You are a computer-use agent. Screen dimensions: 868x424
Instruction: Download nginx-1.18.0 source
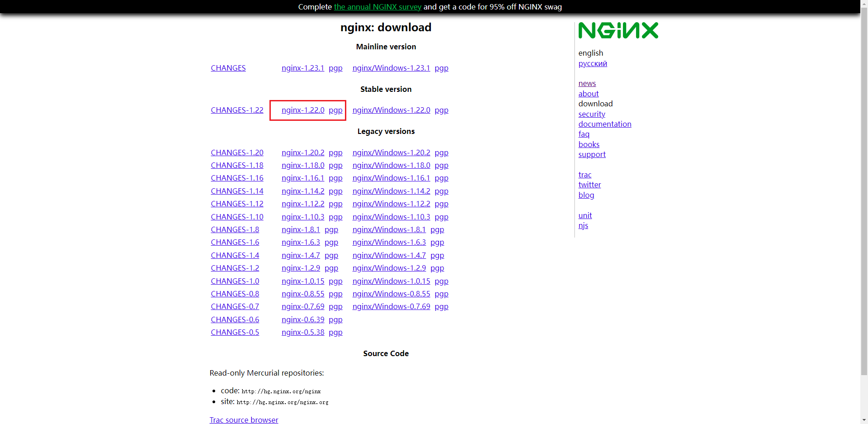(x=303, y=165)
